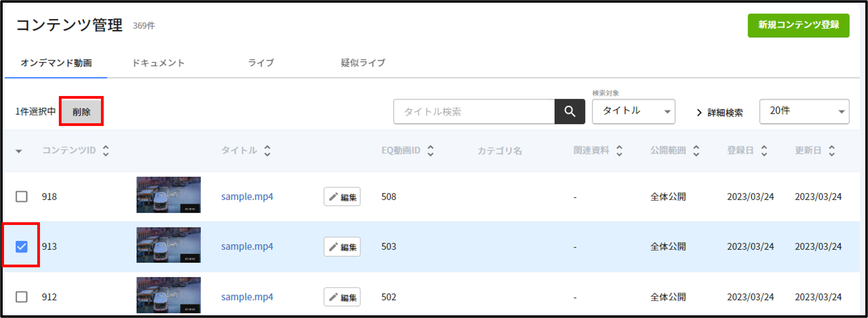
Task: Sort by 関連資料 column arrows
Action: pyautogui.click(x=619, y=151)
